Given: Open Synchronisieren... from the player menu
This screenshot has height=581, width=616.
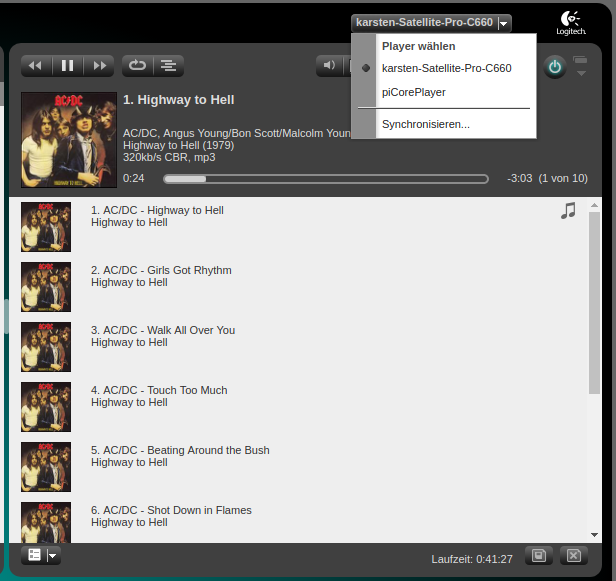Looking at the screenshot, I should (426, 125).
